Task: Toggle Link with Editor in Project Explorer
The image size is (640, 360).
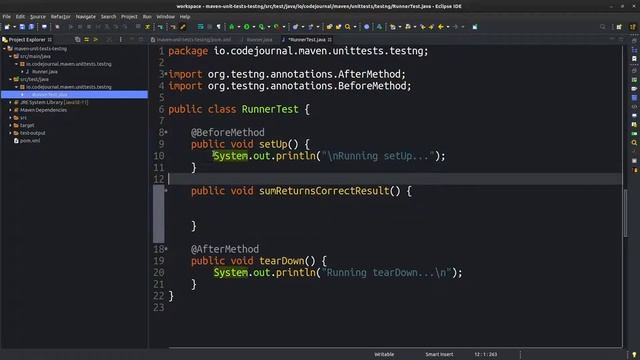Action: (87, 40)
